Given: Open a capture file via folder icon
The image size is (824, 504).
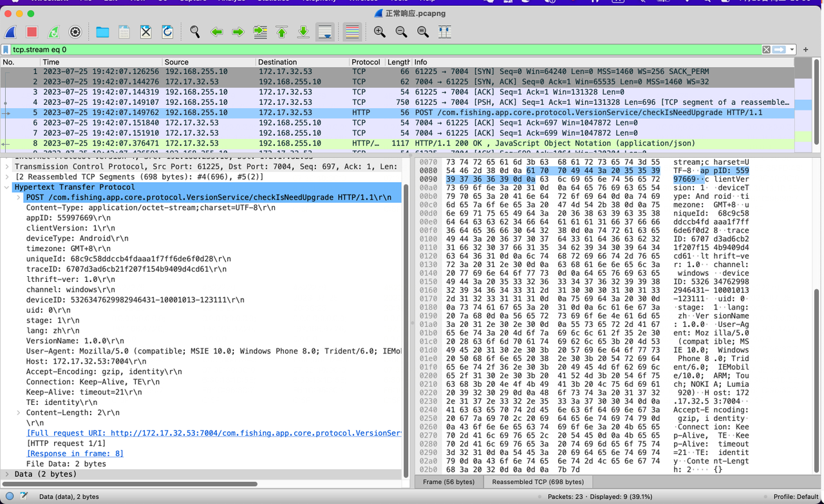Looking at the screenshot, I should [x=102, y=32].
